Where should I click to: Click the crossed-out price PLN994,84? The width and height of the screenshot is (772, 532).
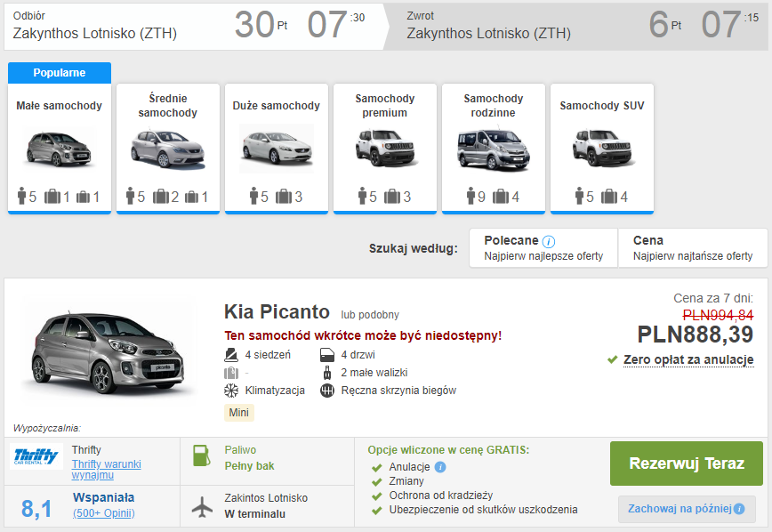point(718,315)
